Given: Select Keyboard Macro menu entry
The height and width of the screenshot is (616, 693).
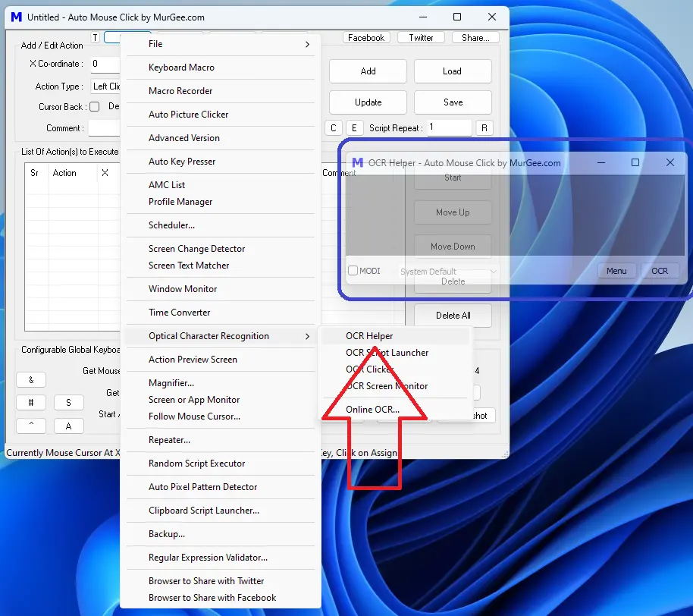Looking at the screenshot, I should click(221, 68).
